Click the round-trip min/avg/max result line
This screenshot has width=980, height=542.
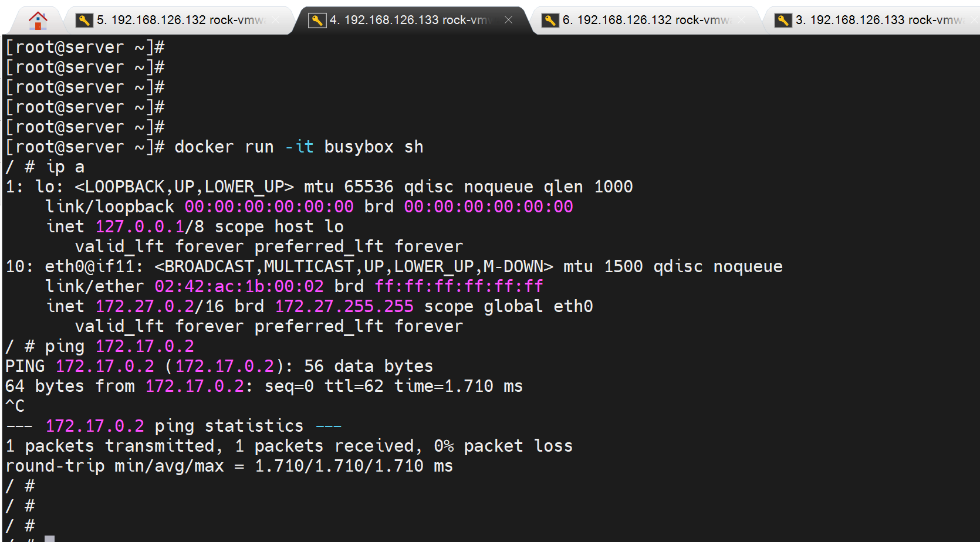coord(229,466)
